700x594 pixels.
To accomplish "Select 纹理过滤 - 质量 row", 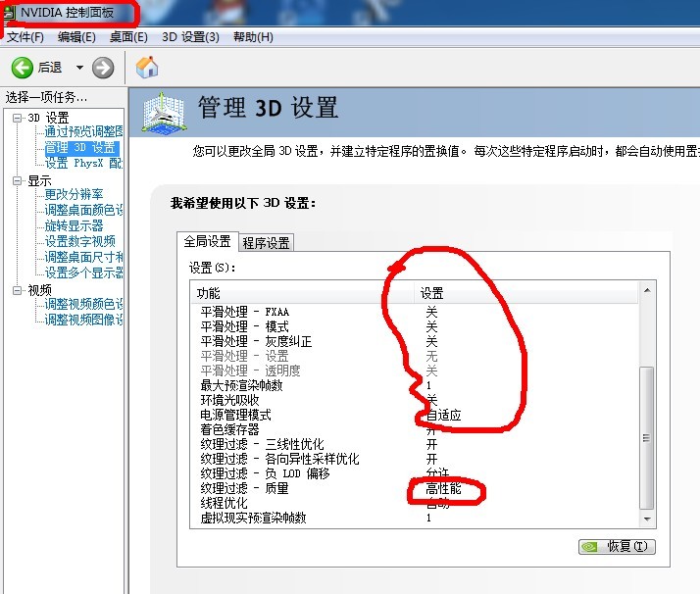I will point(415,488).
